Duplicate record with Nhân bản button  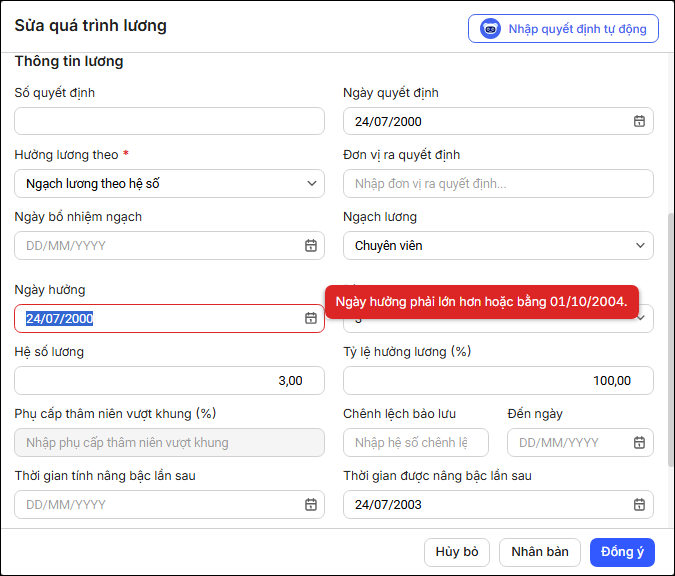point(540,552)
